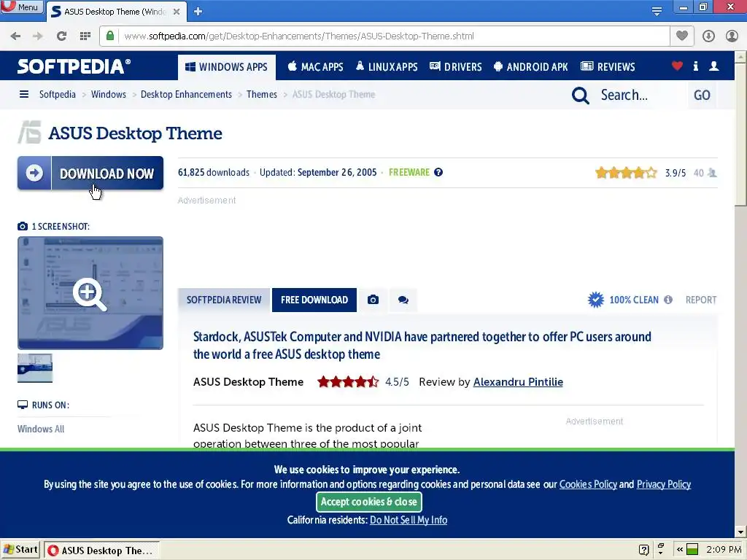Image resolution: width=747 pixels, height=560 pixels.
Task: Open the tab menu icon in title bar
Action: point(657,11)
